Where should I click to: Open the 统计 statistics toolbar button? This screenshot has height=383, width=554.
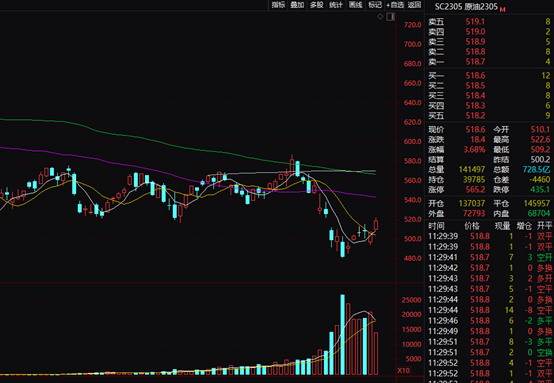click(x=336, y=5)
